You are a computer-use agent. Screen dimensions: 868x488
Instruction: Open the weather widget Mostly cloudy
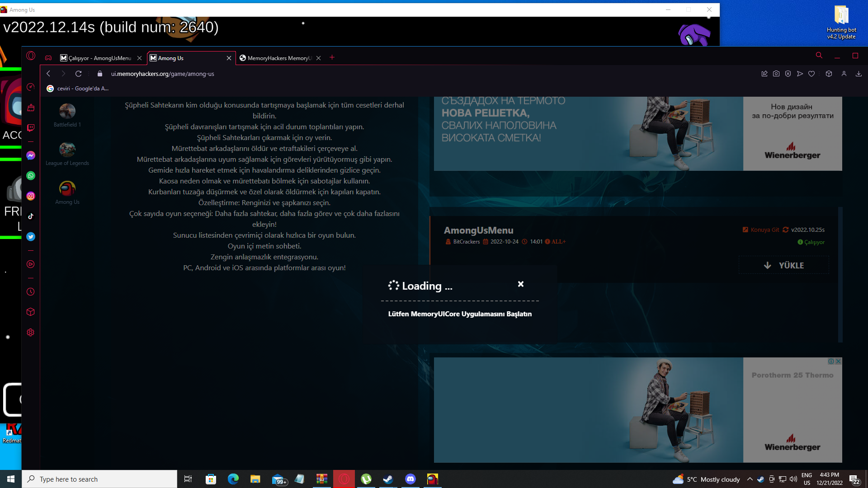pyautogui.click(x=706, y=479)
